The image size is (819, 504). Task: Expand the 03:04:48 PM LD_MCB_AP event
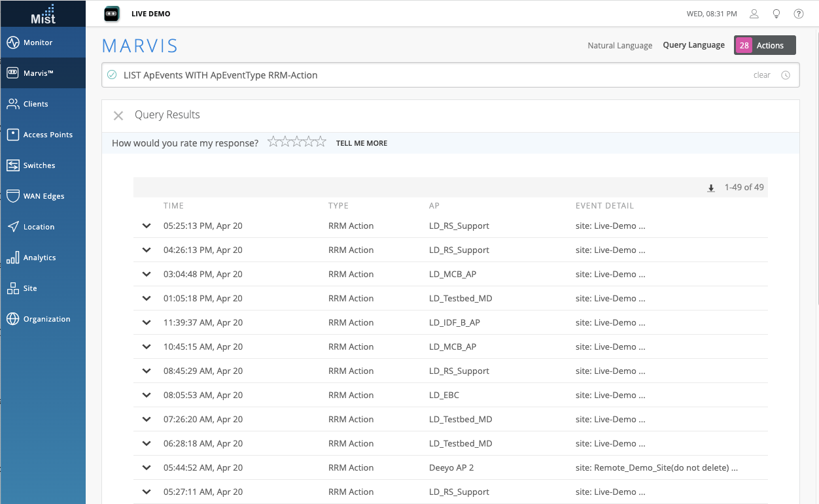pyautogui.click(x=147, y=275)
